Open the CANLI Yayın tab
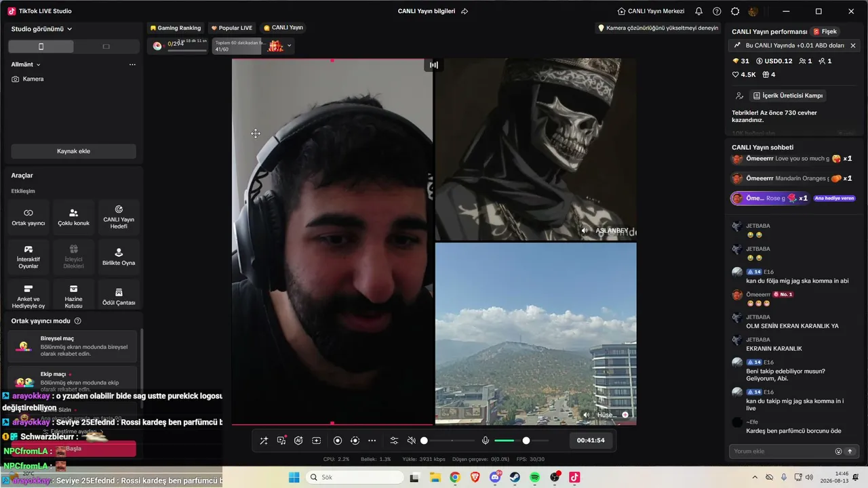The height and width of the screenshot is (488, 868). pyautogui.click(x=283, y=28)
